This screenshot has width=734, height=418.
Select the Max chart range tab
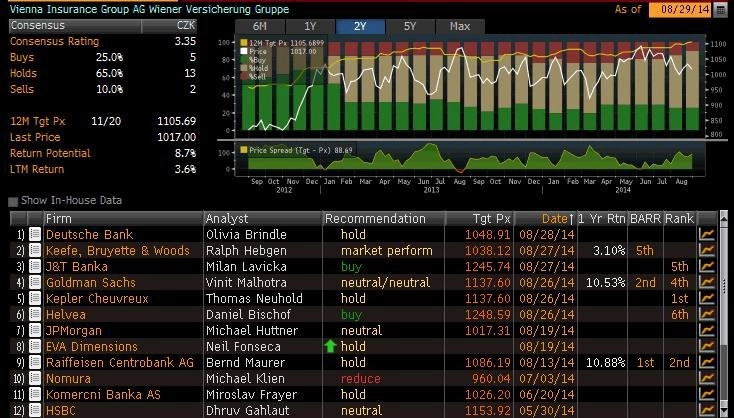[x=460, y=26]
